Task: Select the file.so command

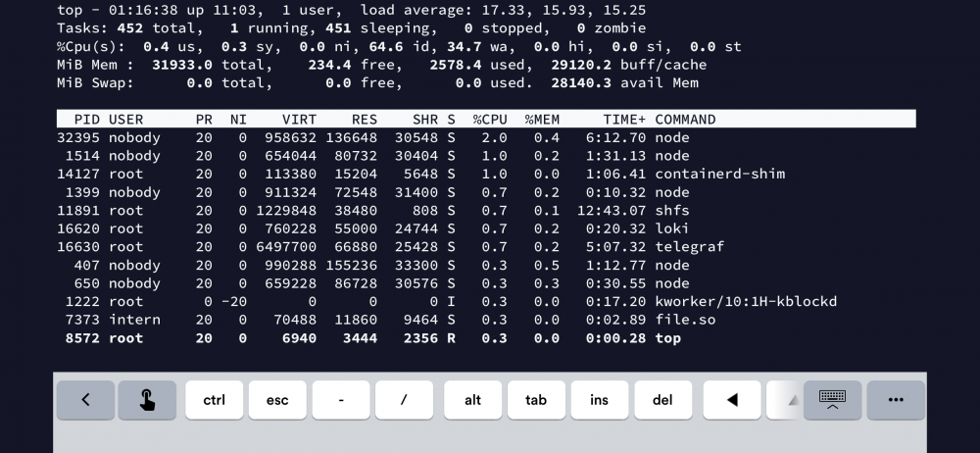Action: click(x=685, y=320)
